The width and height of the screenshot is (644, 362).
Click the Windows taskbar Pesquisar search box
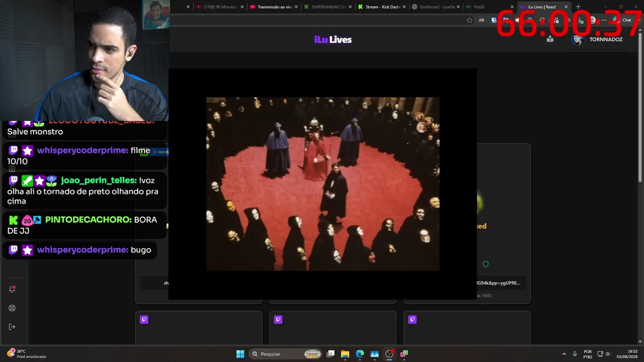click(x=286, y=354)
